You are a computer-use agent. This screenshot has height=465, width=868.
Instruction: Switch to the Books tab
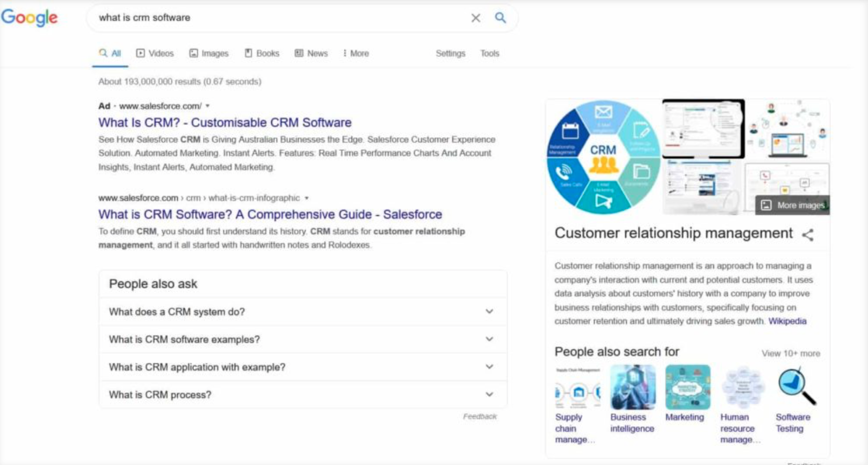[262, 53]
